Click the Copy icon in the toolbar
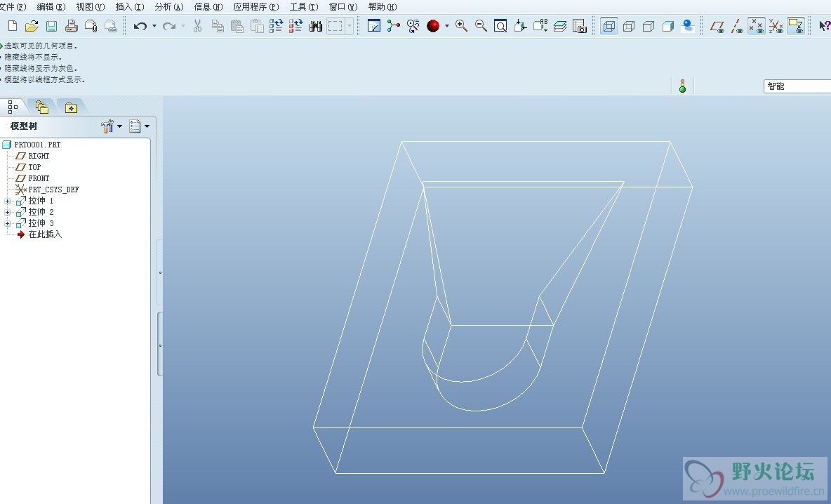This screenshot has width=831, height=504. pyautogui.click(x=218, y=25)
